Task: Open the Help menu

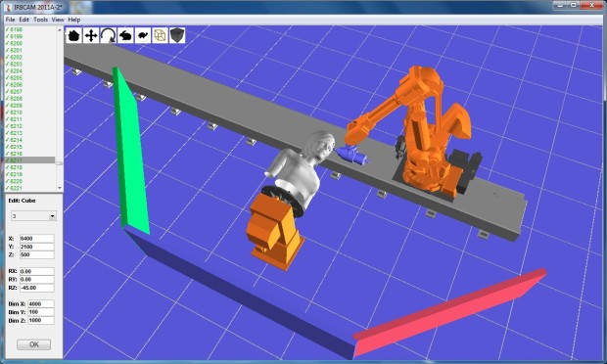Action: [x=74, y=20]
